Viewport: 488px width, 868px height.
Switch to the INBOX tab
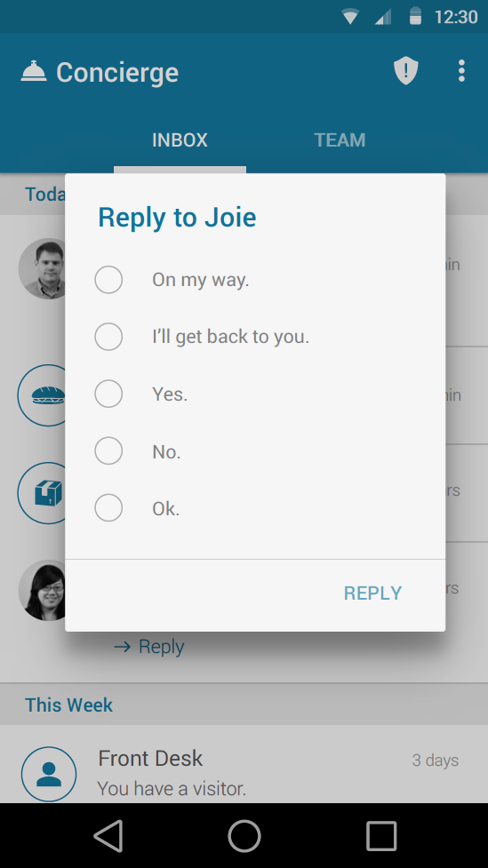pyautogui.click(x=180, y=140)
